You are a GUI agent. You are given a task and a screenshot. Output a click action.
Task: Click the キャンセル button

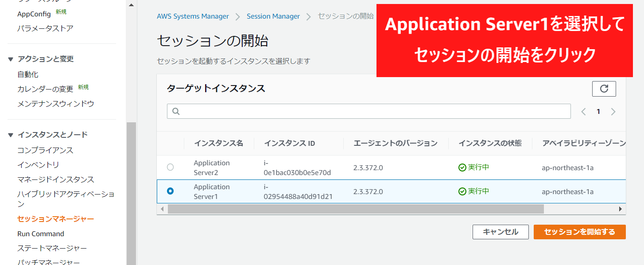point(500,232)
